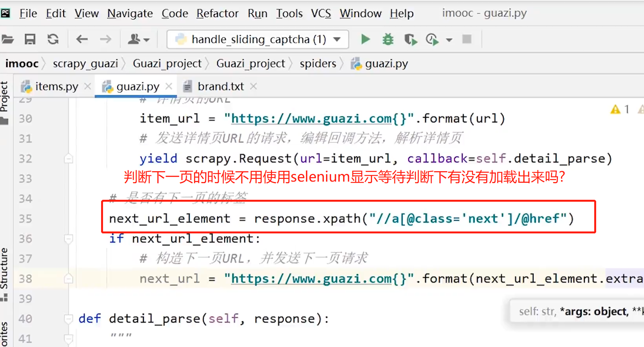The width and height of the screenshot is (644, 347).
Task: Click 'item_url' variable on line 30
Action: 170,119
